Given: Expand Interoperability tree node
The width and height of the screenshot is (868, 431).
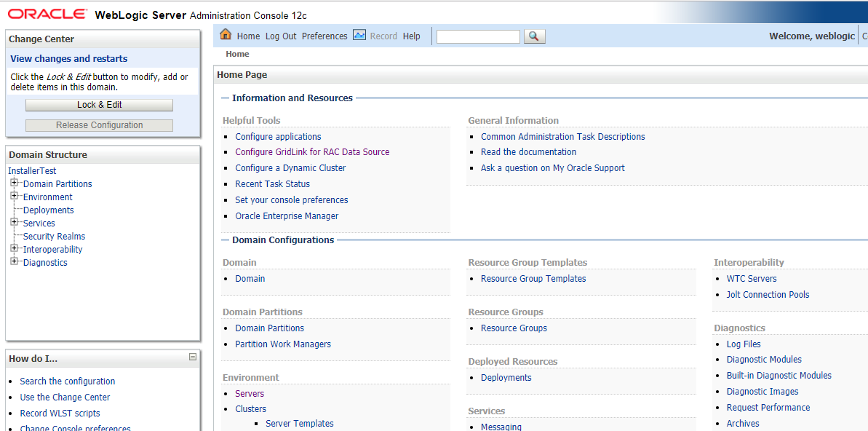Looking at the screenshot, I should (x=14, y=249).
